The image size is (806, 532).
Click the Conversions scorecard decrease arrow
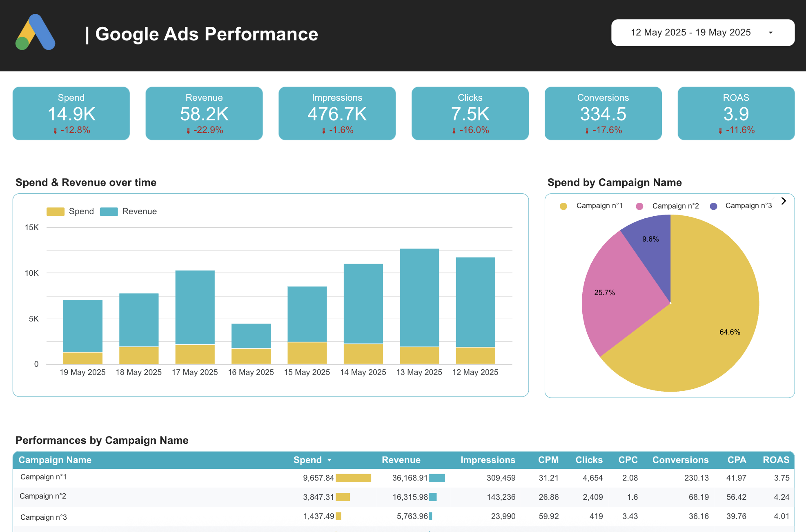587,131
